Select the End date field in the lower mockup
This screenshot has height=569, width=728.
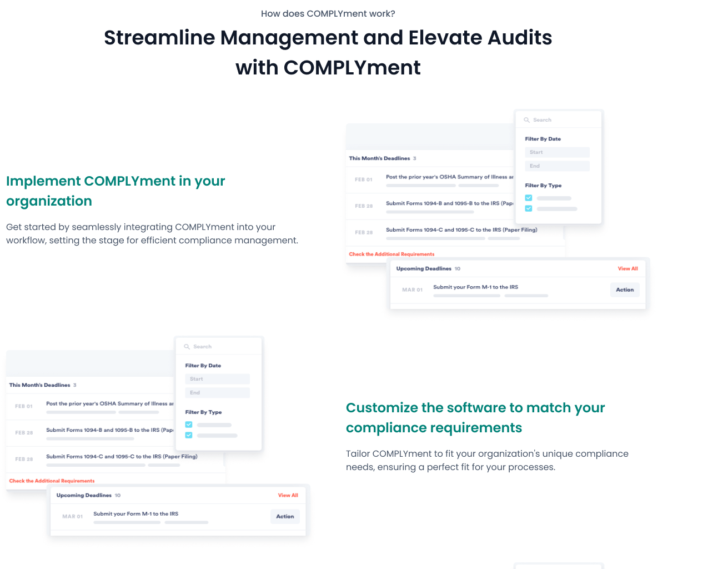pos(217,393)
